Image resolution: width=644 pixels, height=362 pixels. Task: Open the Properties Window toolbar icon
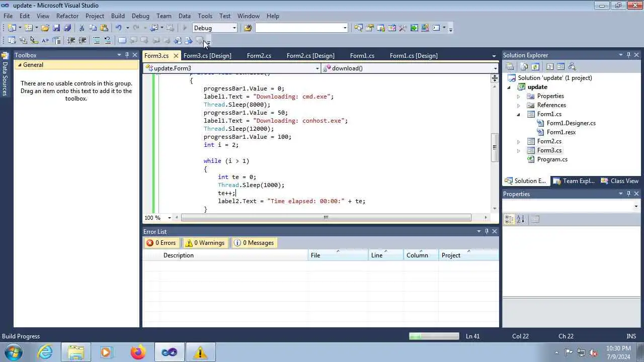(370, 28)
